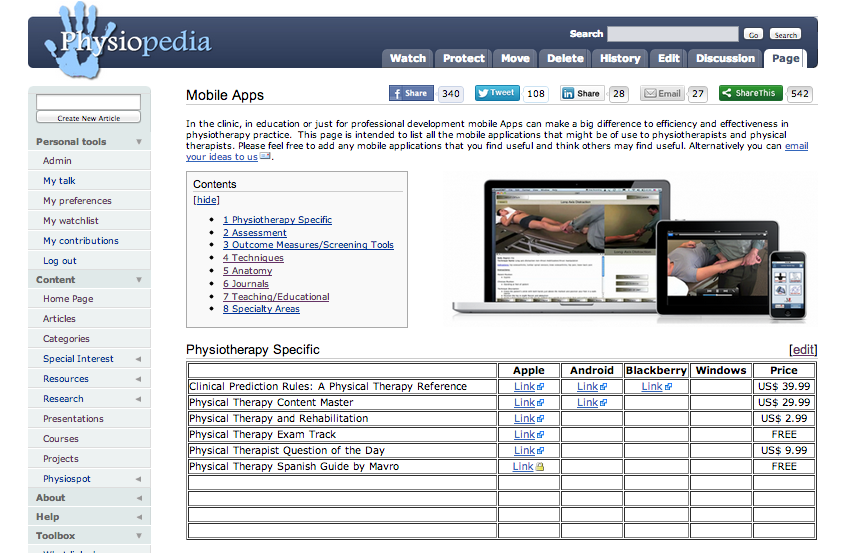Open Android link for Clinical Prediction Rules

[x=591, y=386]
